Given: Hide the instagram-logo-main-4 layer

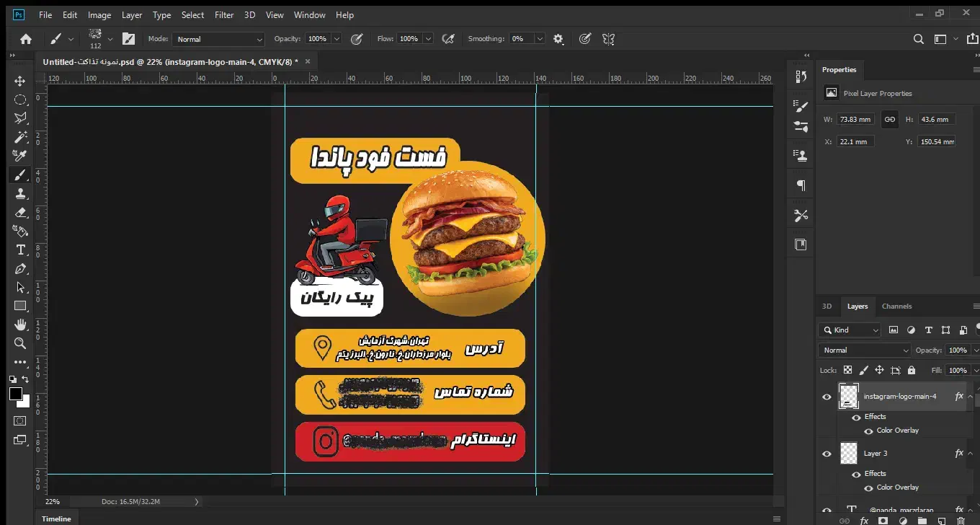Looking at the screenshot, I should point(827,397).
